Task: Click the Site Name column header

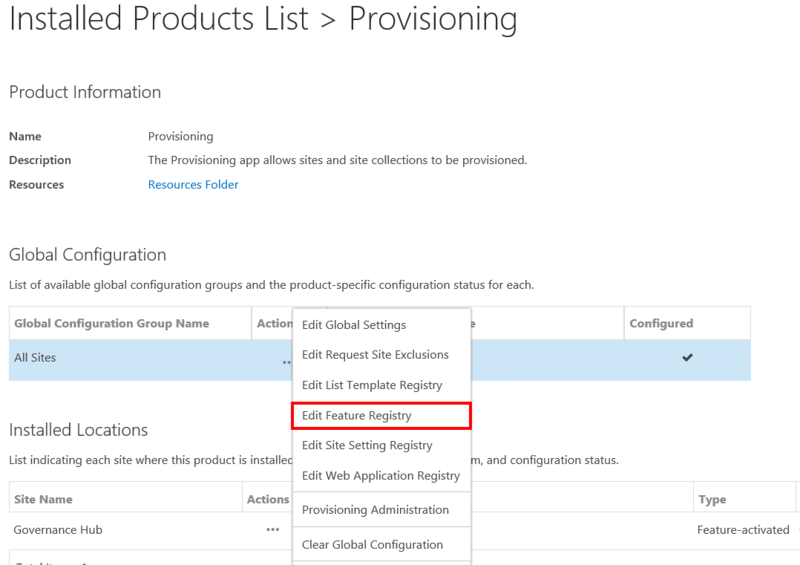Action: 42,499
